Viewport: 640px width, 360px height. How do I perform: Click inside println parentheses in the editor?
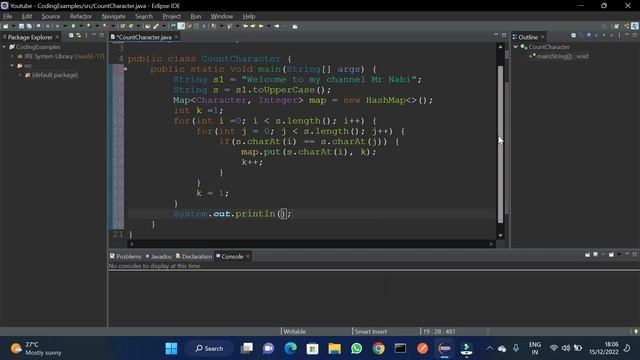point(283,213)
